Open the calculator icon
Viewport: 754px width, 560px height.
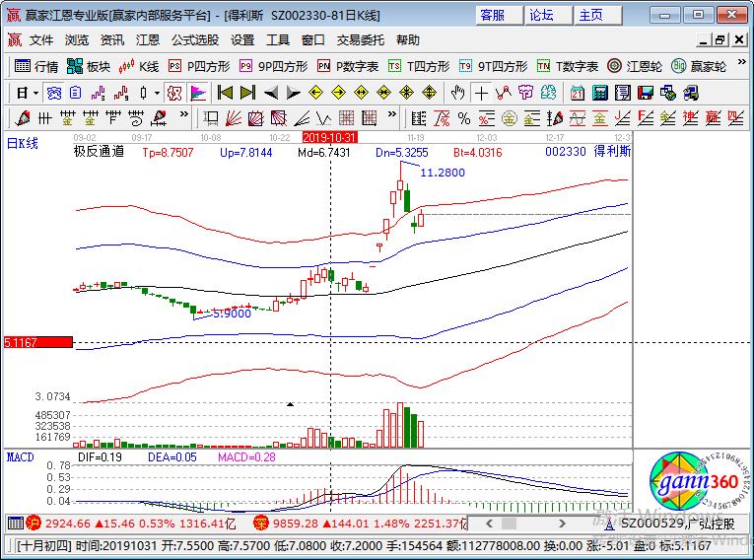click(x=599, y=93)
